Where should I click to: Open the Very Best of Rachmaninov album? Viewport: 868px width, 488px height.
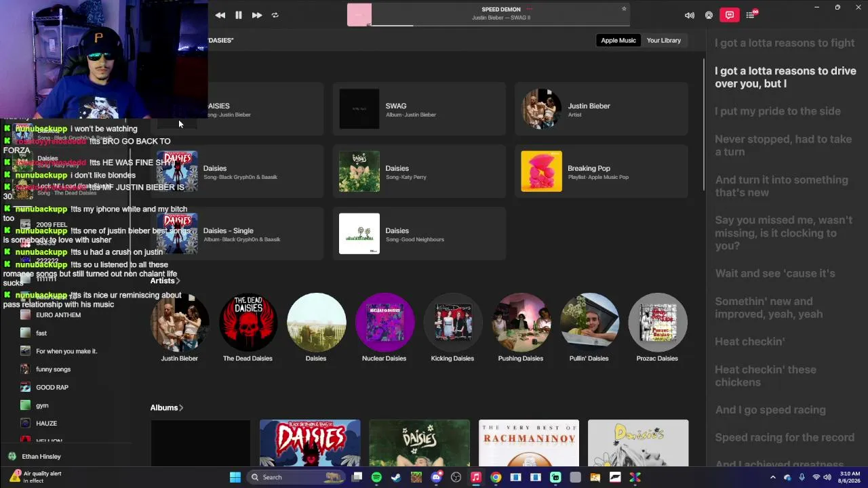[529, 443]
